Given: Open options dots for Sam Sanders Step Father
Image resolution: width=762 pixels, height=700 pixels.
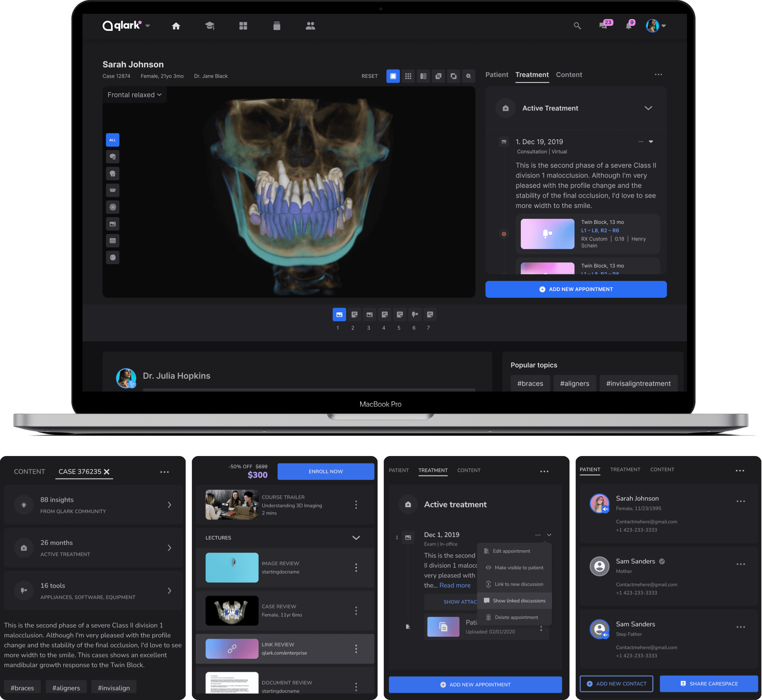Looking at the screenshot, I should click(741, 627).
